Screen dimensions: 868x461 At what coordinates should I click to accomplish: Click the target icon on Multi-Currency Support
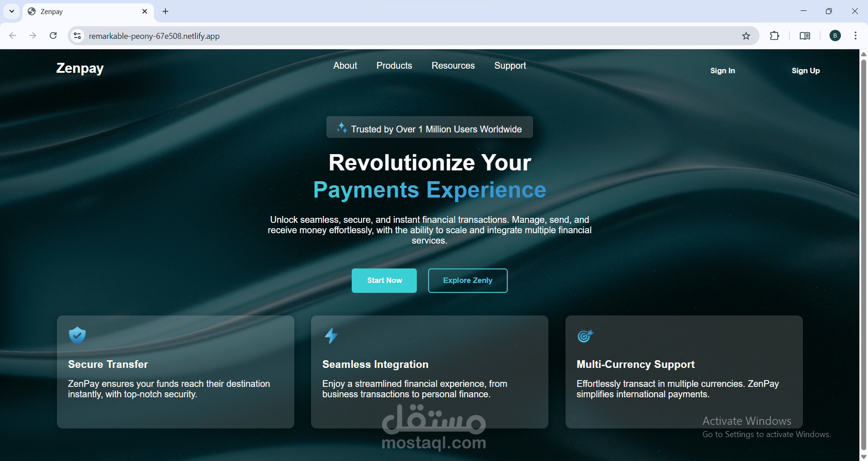point(585,336)
